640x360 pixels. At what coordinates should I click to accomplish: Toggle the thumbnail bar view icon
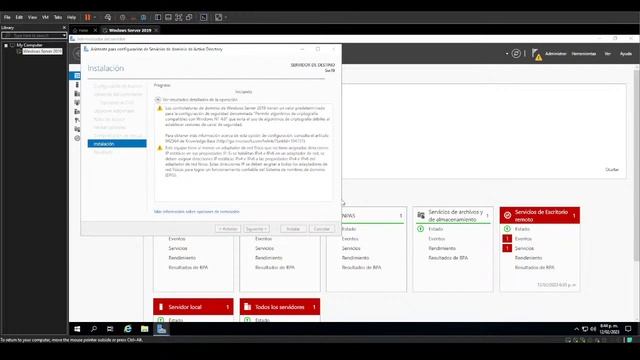(x=168, y=17)
